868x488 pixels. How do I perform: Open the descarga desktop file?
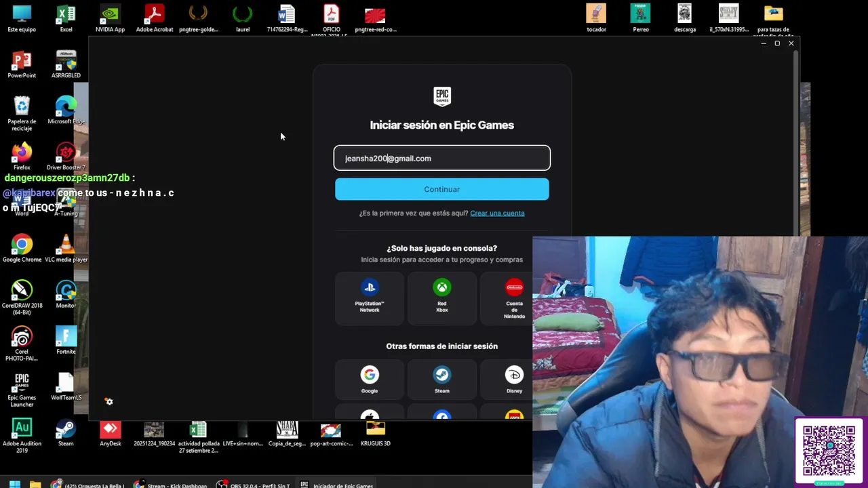(685, 18)
